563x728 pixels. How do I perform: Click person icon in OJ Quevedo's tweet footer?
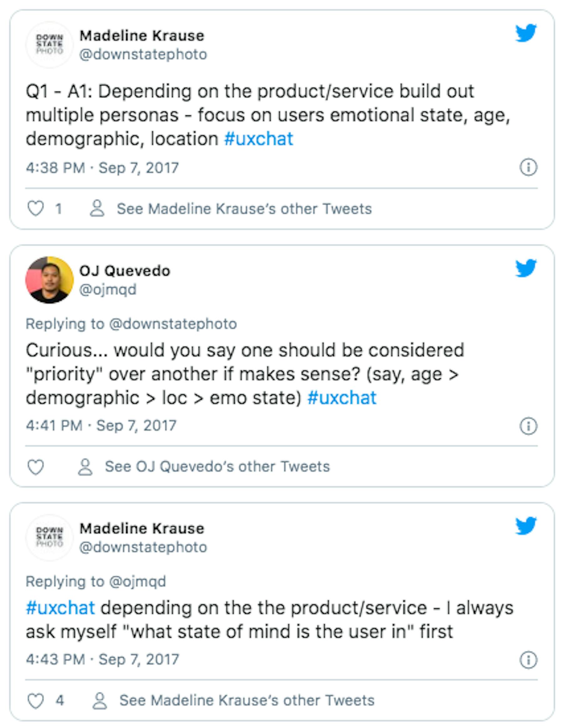pyautogui.click(x=85, y=467)
